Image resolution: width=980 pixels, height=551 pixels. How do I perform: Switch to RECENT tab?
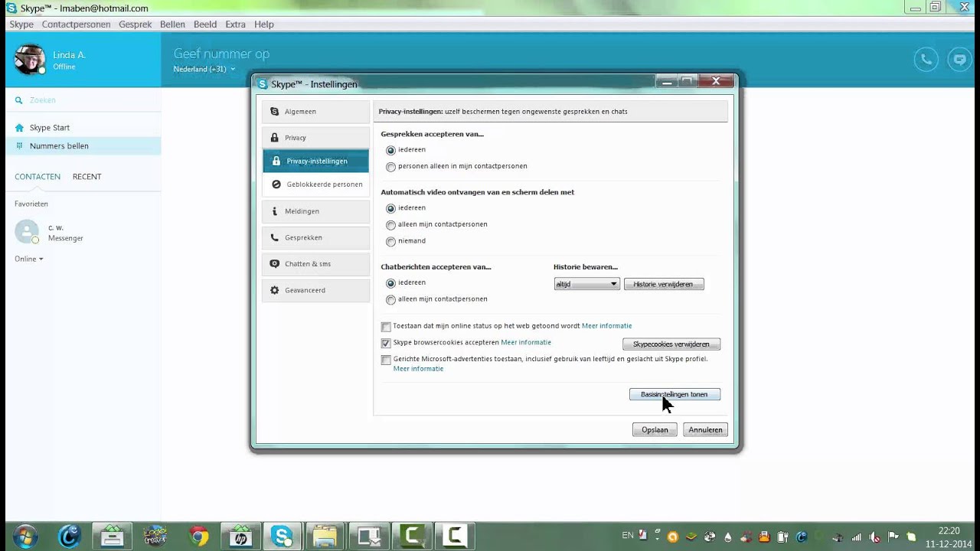(87, 177)
